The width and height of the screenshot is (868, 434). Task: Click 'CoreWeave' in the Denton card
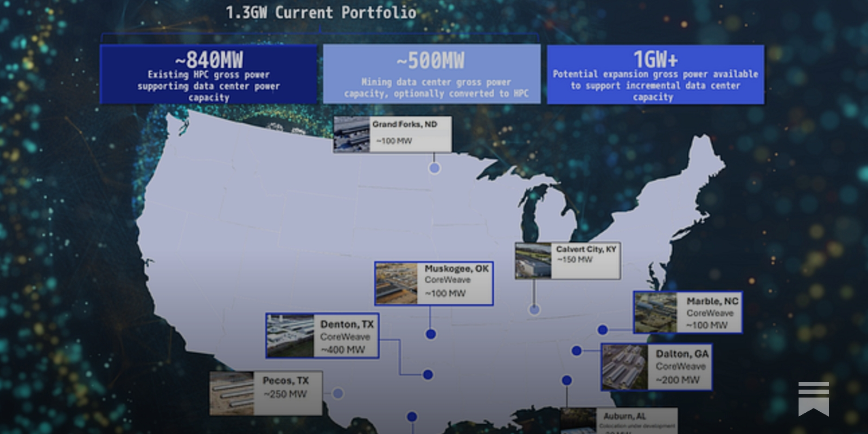click(345, 337)
